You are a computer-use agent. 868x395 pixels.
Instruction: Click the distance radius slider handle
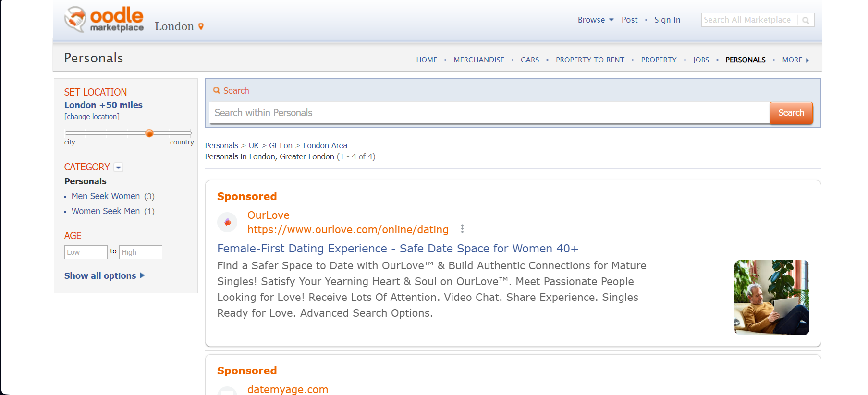(149, 133)
